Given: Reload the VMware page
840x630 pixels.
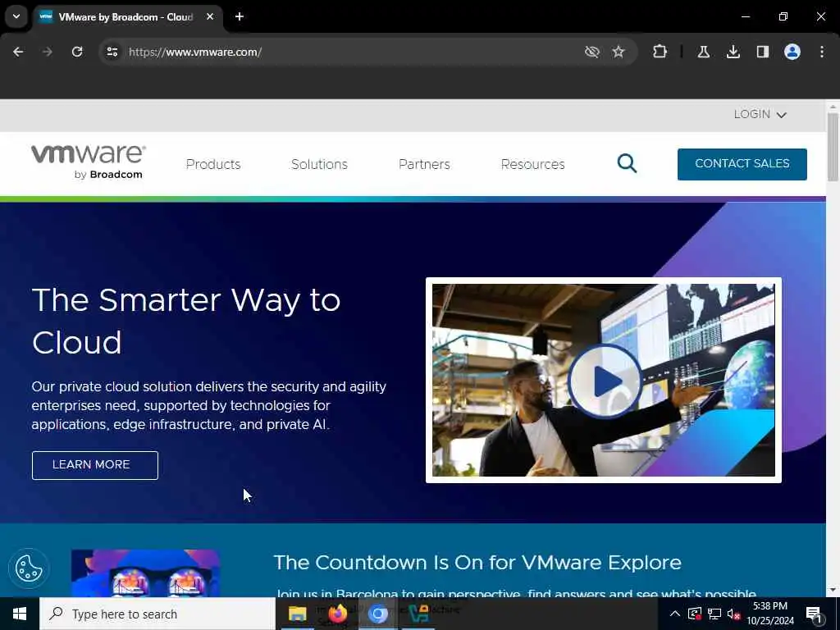Looking at the screenshot, I should point(77,52).
